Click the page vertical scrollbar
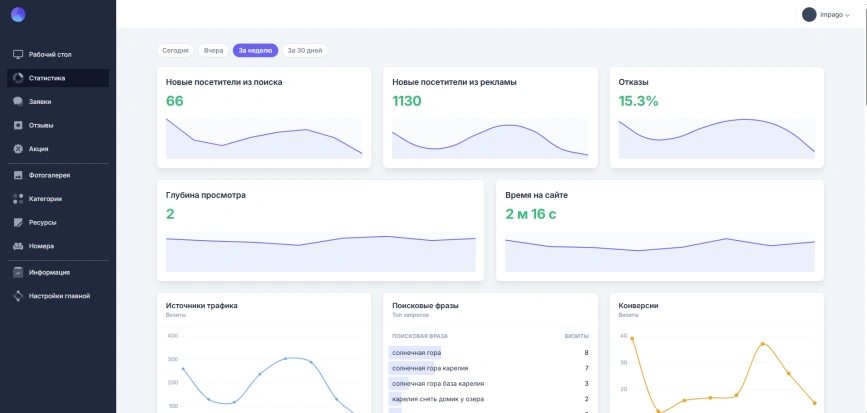The width and height of the screenshot is (867, 413). pyautogui.click(x=864, y=53)
